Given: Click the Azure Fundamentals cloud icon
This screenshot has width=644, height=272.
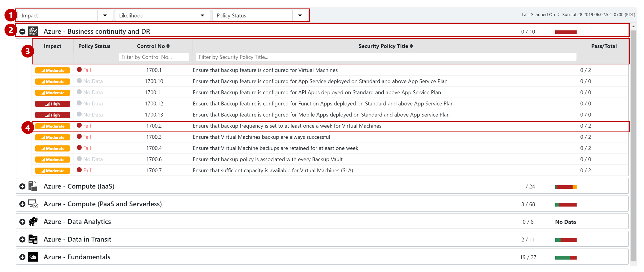Looking at the screenshot, I should click(33, 257).
